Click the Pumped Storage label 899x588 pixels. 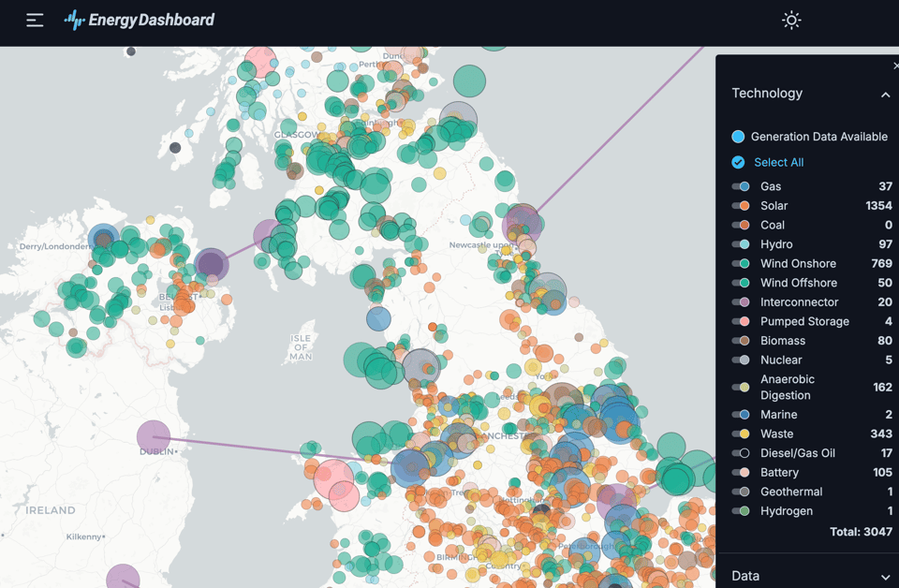[803, 321]
